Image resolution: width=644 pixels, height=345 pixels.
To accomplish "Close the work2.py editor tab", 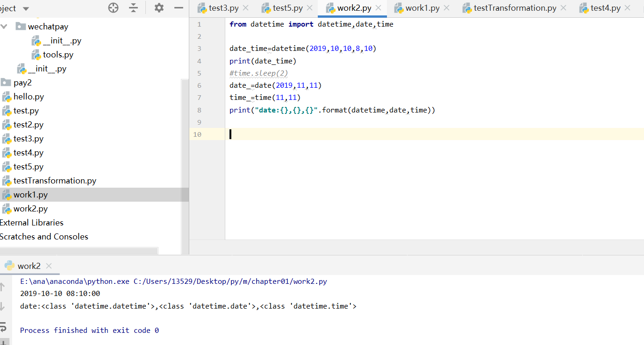I will click(379, 8).
